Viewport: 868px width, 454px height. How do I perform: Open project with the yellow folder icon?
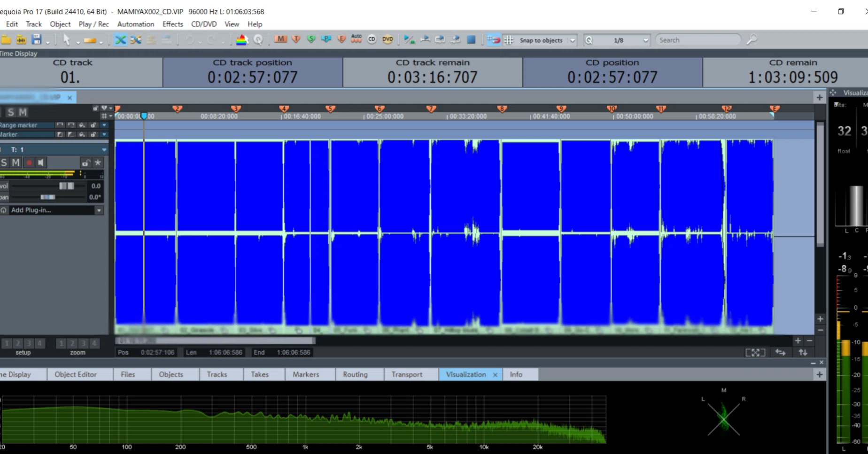pyautogui.click(x=6, y=40)
